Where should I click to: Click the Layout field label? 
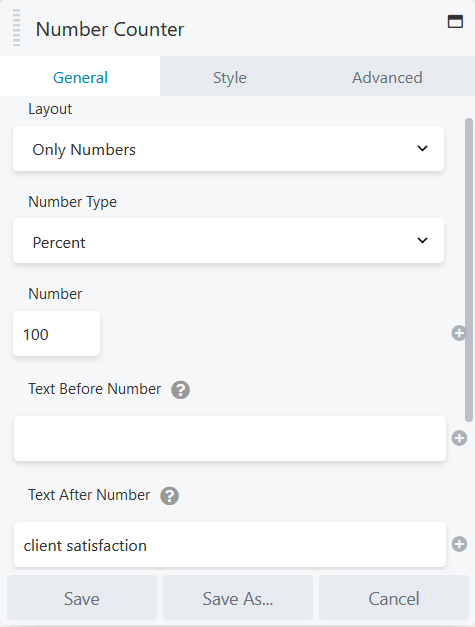coord(50,109)
